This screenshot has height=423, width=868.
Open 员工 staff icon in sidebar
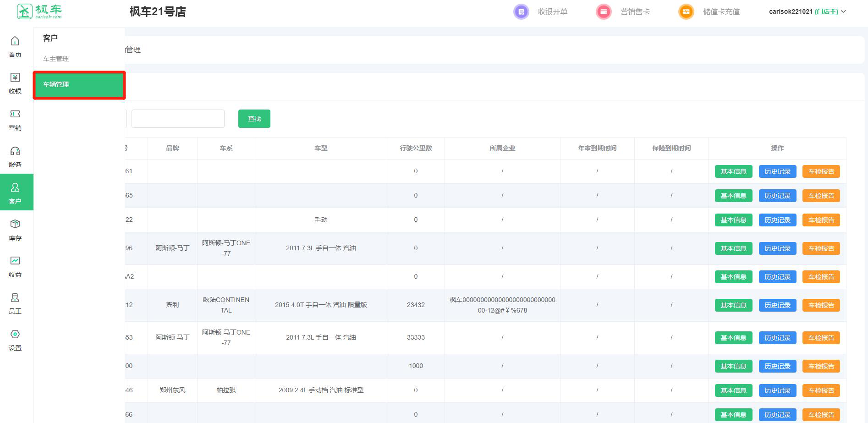click(15, 297)
